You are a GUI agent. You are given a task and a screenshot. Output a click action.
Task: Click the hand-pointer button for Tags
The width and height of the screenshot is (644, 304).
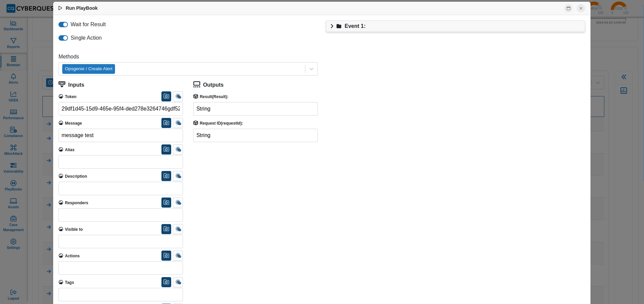pos(178,282)
